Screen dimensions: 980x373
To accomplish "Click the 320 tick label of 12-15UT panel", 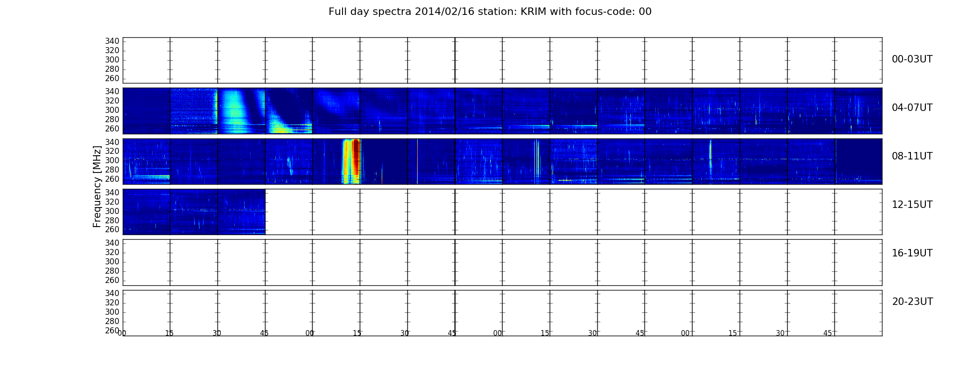I will 112,202.
